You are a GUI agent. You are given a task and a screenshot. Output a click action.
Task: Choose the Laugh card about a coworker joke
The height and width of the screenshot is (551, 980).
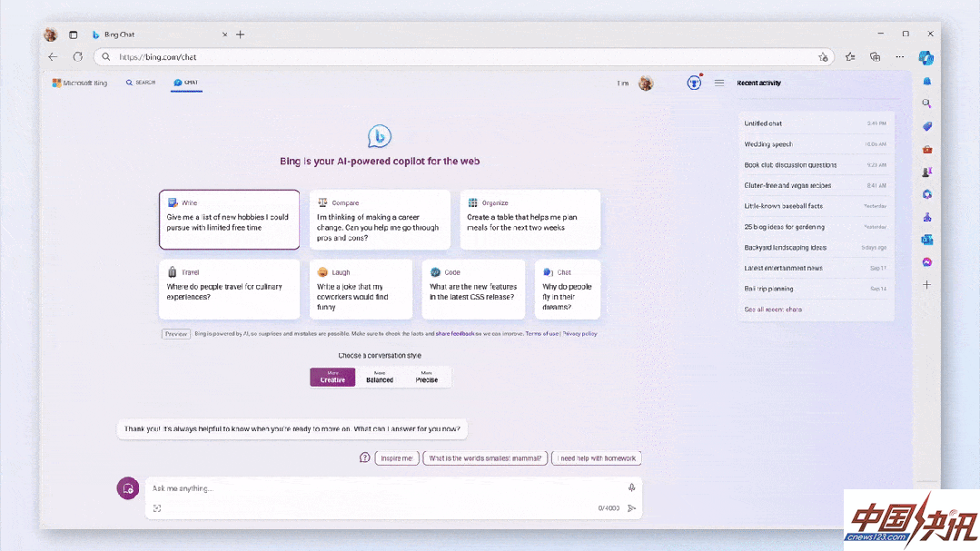361,290
